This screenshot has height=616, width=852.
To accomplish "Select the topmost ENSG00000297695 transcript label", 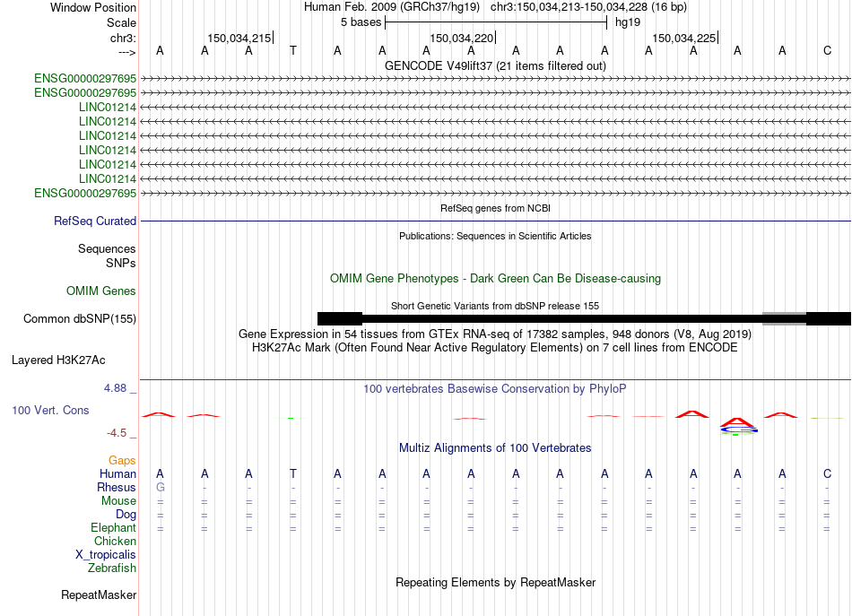I will [x=85, y=79].
